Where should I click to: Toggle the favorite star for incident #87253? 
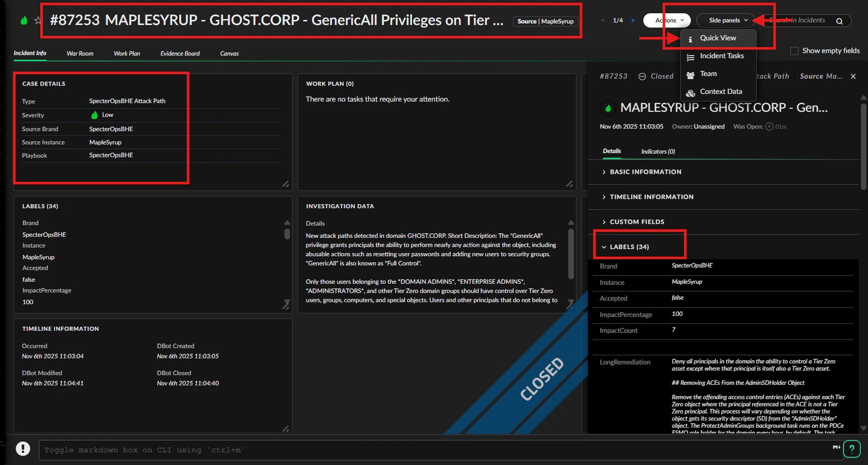[x=37, y=20]
